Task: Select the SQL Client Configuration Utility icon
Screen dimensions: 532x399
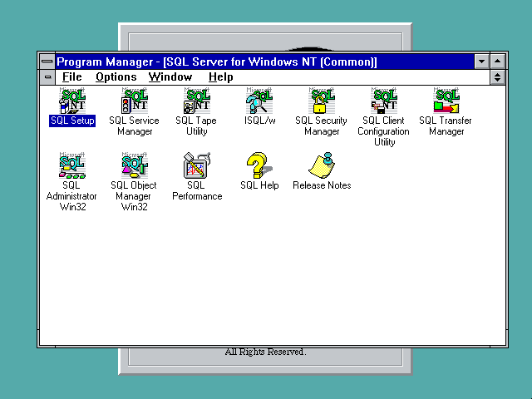Action: (x=384, y=101)
